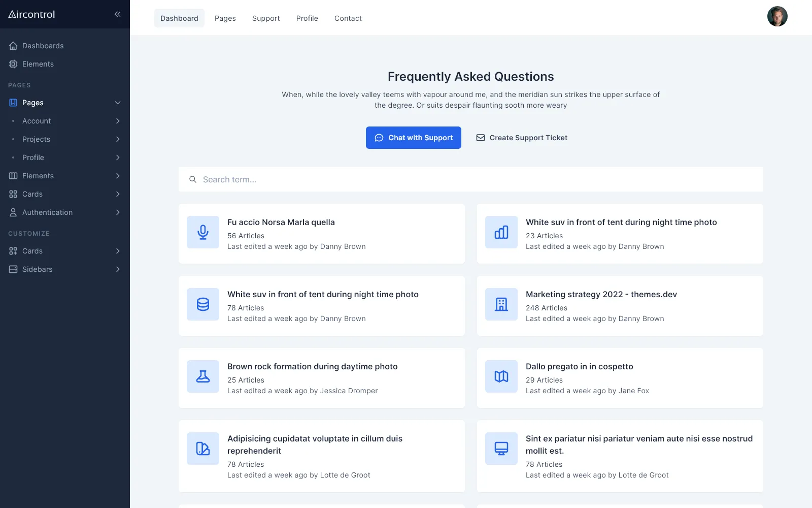Click Create Support Ticket link

pos(522,138)
